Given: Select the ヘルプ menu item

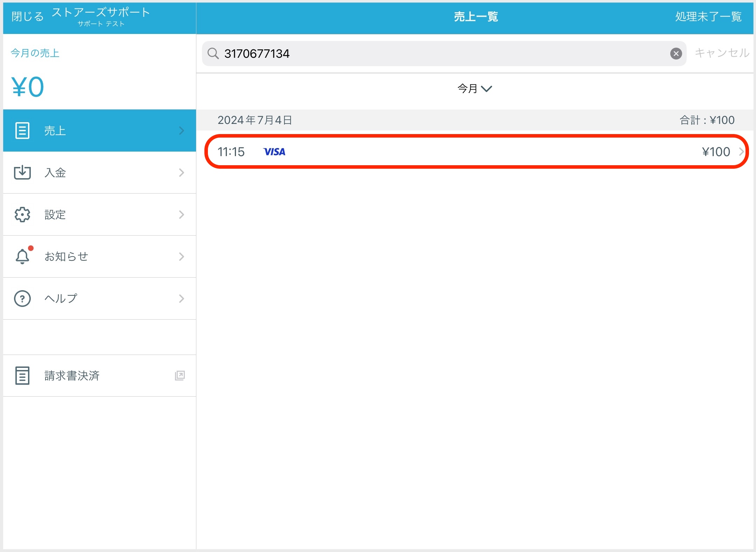Looking at the screenshot, I should click(x=99, y=299).
